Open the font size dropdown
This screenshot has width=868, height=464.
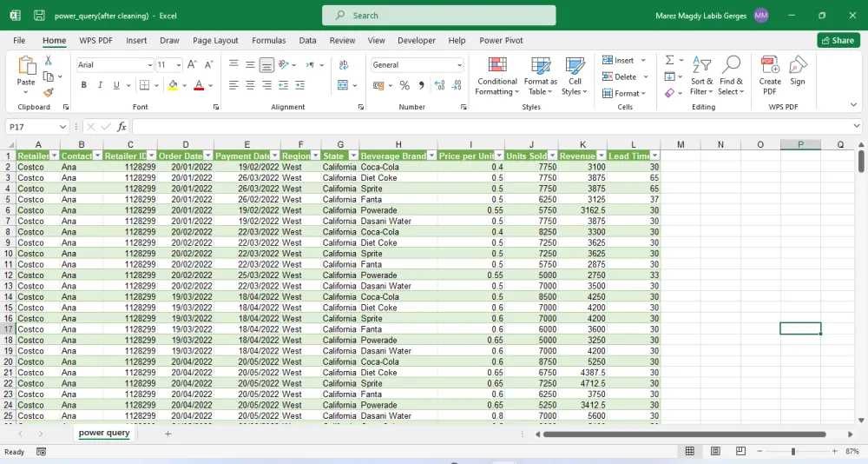click(178, 65)
